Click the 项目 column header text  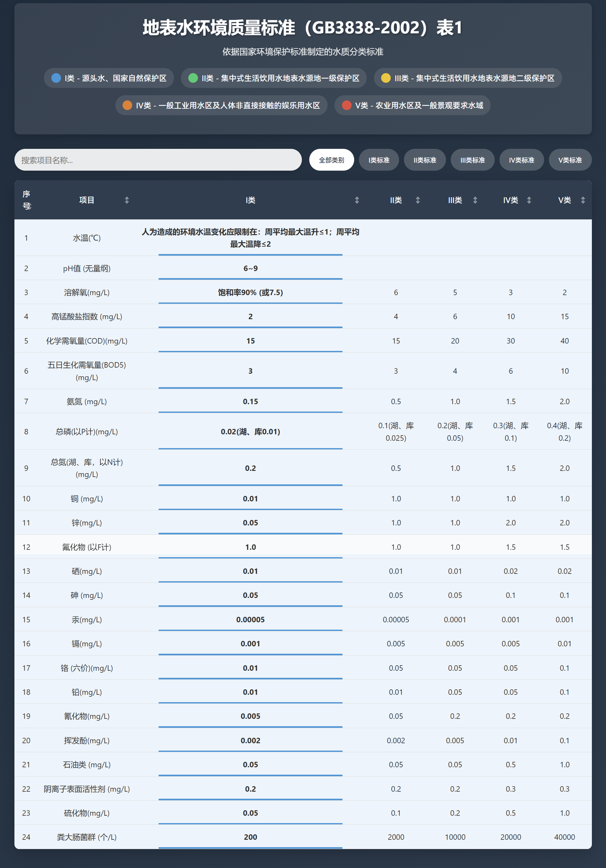click(87, 200)
